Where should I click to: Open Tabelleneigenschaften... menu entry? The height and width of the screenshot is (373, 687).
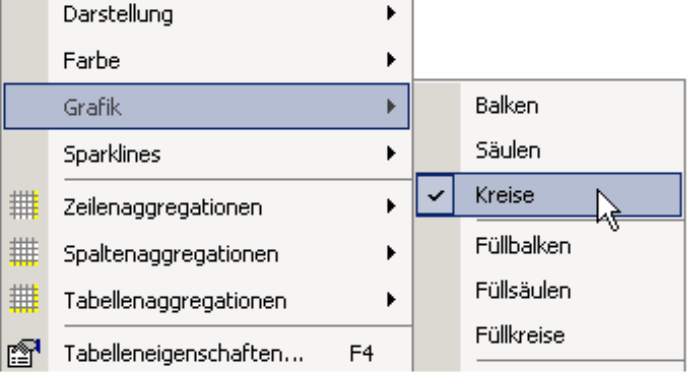pos(206,353)
